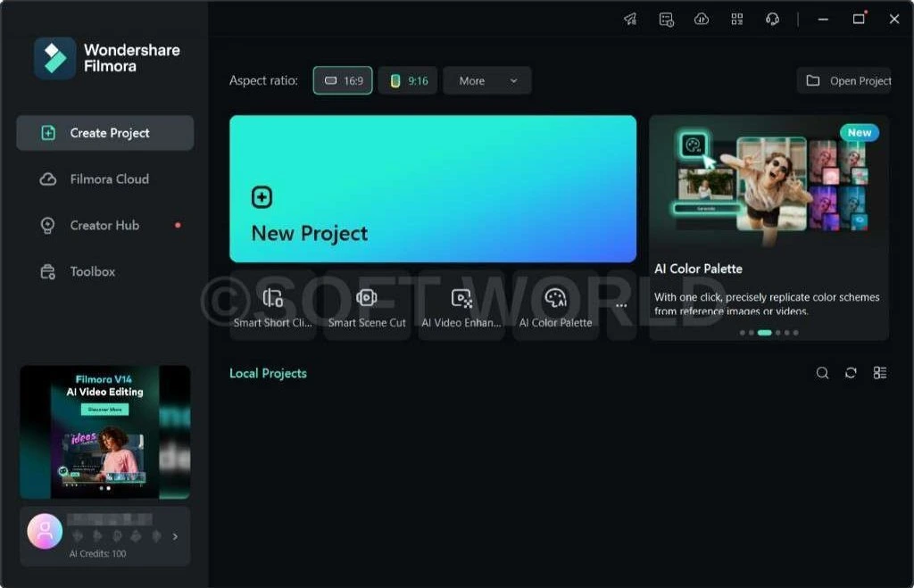Open Filmora Cloud in the sidebar
Screen dimensions: 914x588
tap(105, 179)
